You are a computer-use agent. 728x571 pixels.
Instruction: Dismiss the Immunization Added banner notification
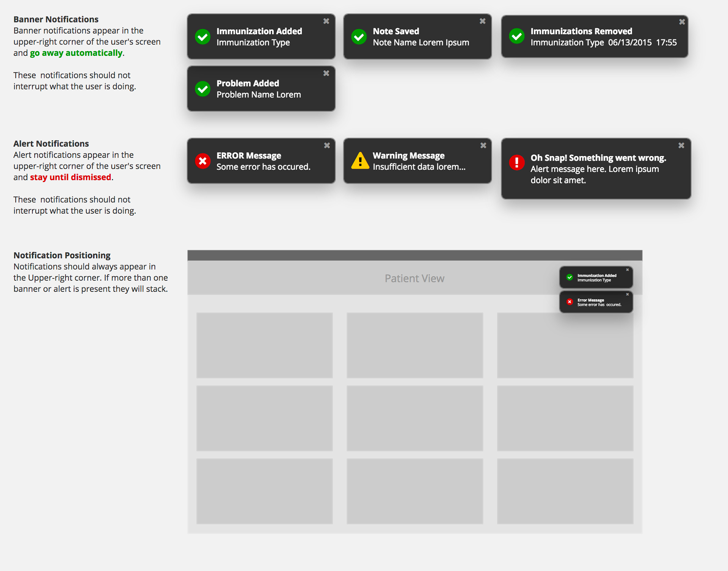tap(326, 21)
